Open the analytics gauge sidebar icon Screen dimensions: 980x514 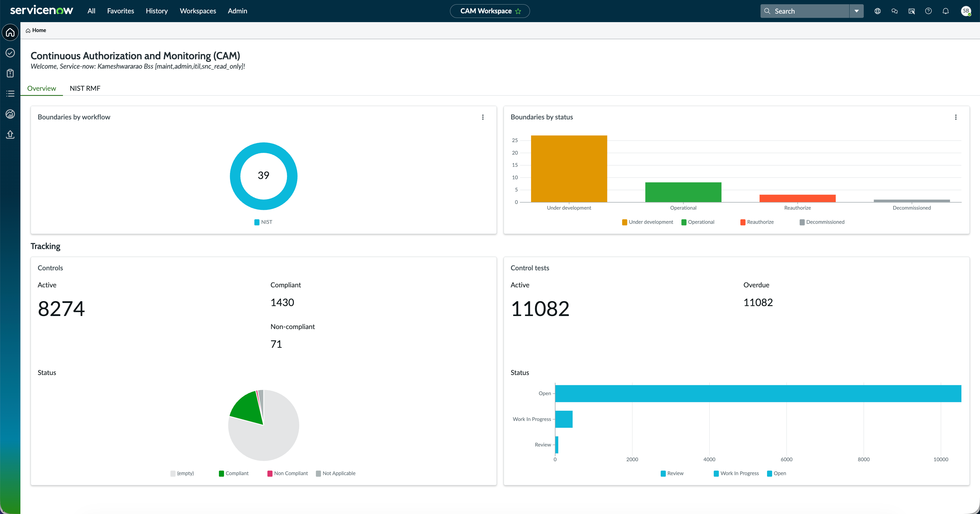10,114
